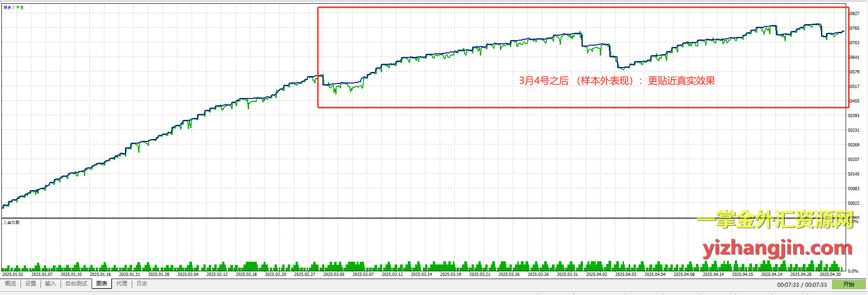Click the green 开始 button
Image resolution: width=868 pixels, height=295 pixels.
pyautogui.click(x=848, y=285)
